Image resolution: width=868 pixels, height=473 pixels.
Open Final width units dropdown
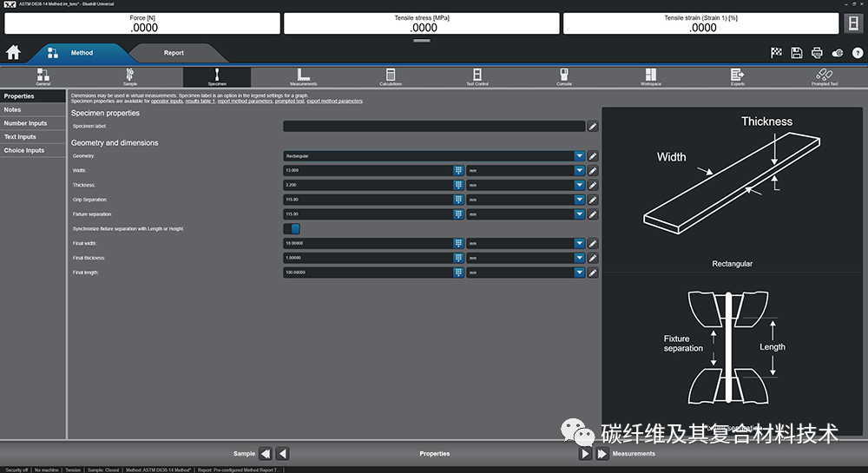click(579, 243)
